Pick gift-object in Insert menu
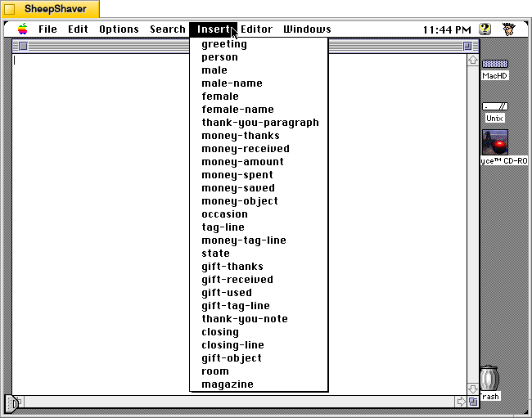The height and width of the screenshot is (418, 532). (x=259, y=358)
